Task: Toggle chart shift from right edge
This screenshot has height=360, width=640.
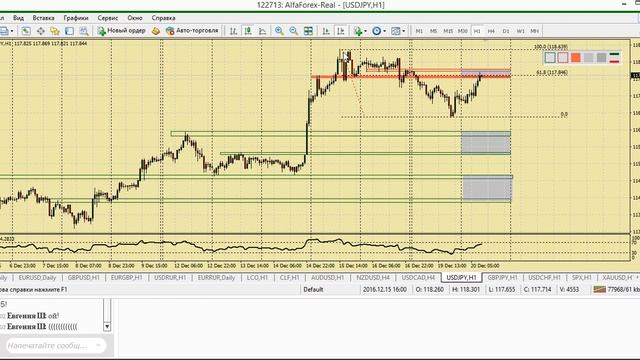Action: click(340, 31)
